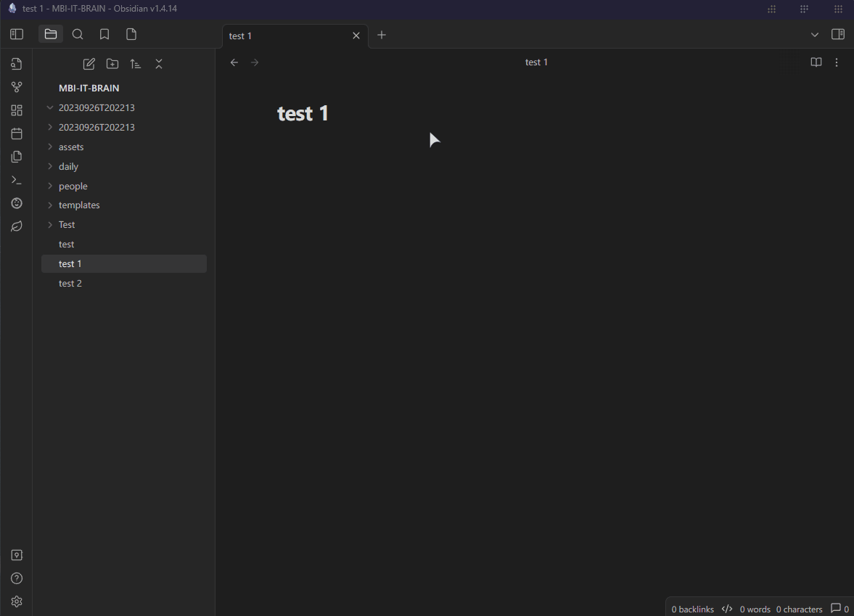Open the file explorer folder tab
This screenshot has width=854, height=616.
[51, 34]
